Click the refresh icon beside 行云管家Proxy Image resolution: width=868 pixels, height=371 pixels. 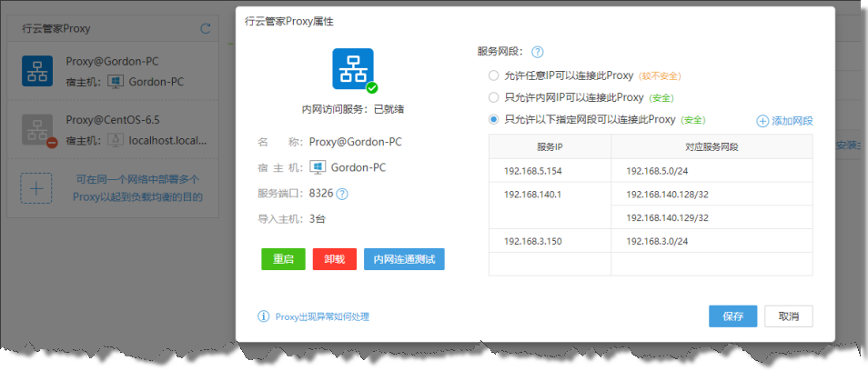206,28
